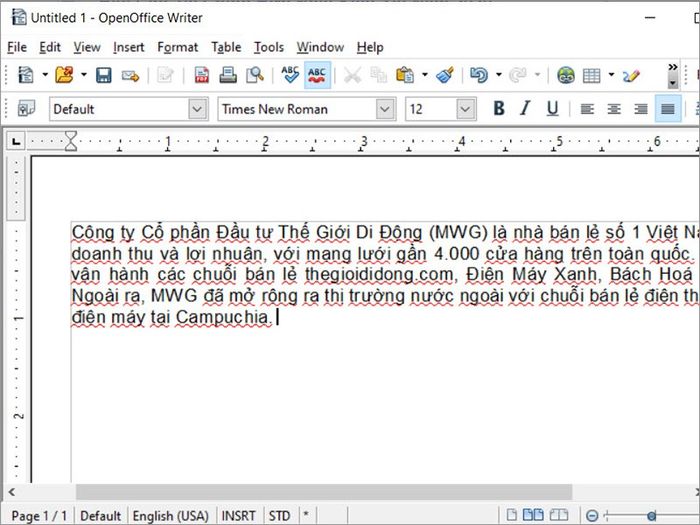Open the Default paragraph style dropdown
700x525 pixels.
coord(198,109)
